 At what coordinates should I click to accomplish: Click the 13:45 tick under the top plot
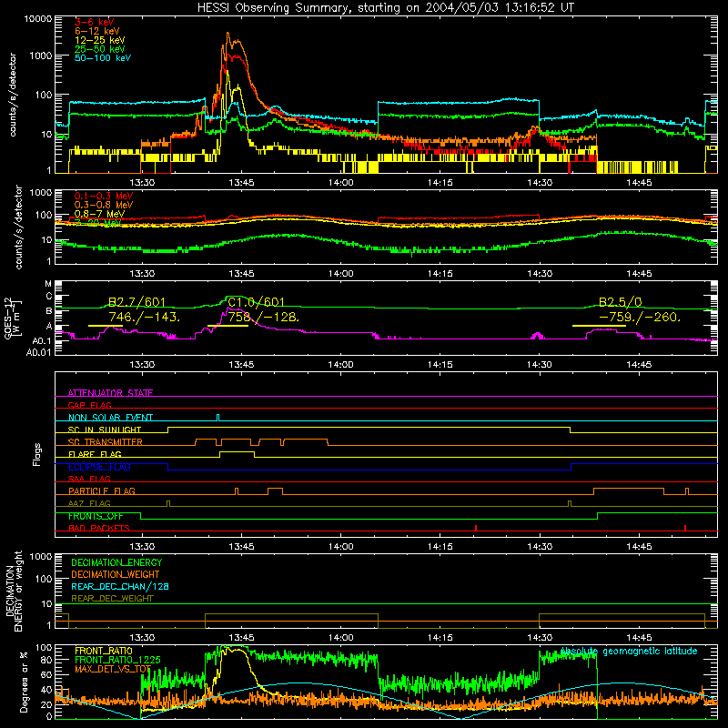tap(241, 183)
